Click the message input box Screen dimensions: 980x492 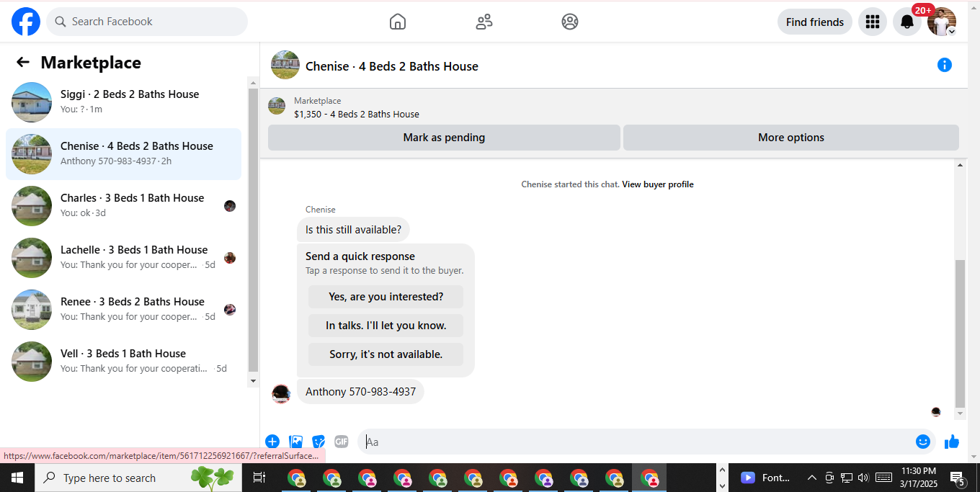coord(637,442)
